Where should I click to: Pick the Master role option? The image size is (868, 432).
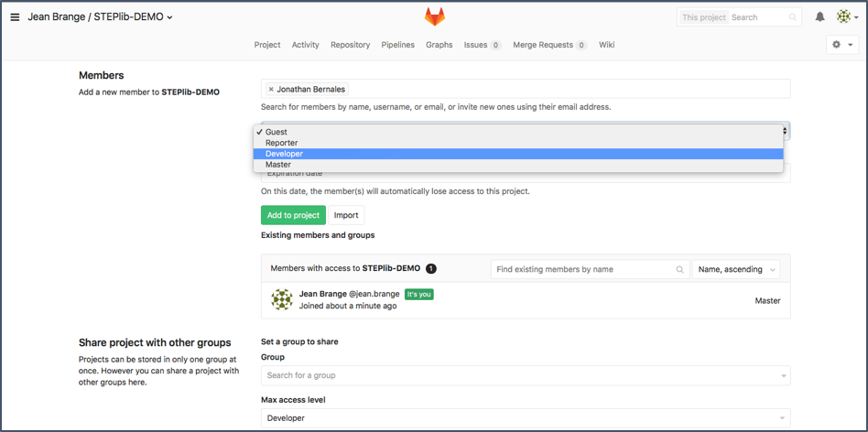pyautogui.click(x=278, y=165)
